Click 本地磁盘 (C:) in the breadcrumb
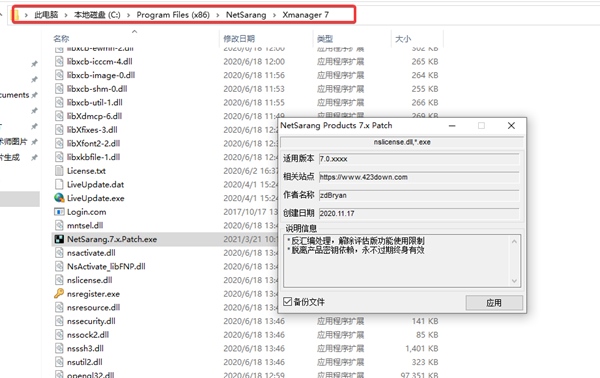Viewport: 600px width, 378px height. point(97,15)
